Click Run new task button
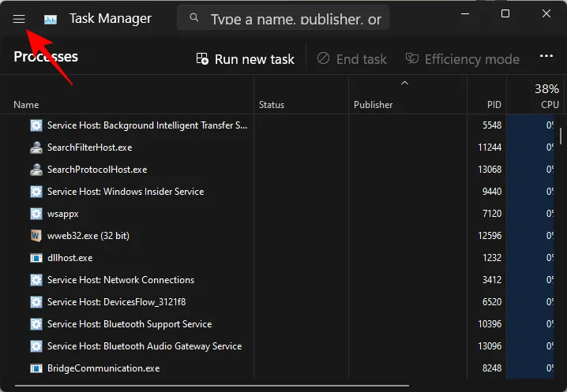This screenshot has width=567, height=392. [x=246, y=59]
